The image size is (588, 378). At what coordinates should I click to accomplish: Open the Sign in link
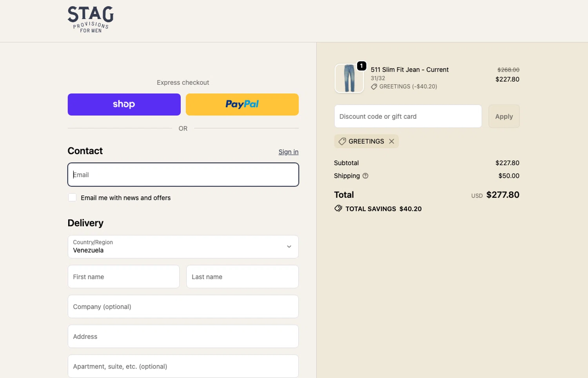(289, 152)
